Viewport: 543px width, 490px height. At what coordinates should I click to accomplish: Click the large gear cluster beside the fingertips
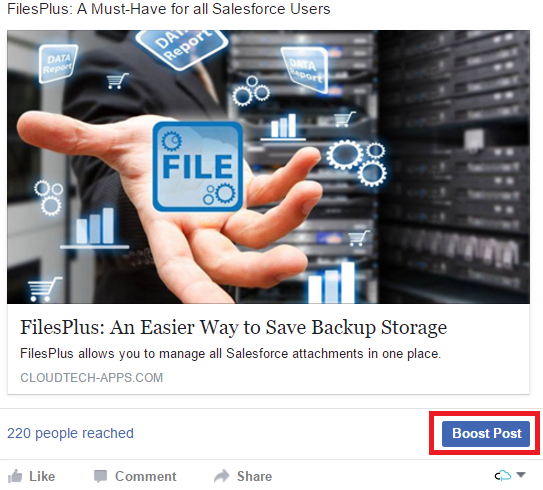pos(357,162)
